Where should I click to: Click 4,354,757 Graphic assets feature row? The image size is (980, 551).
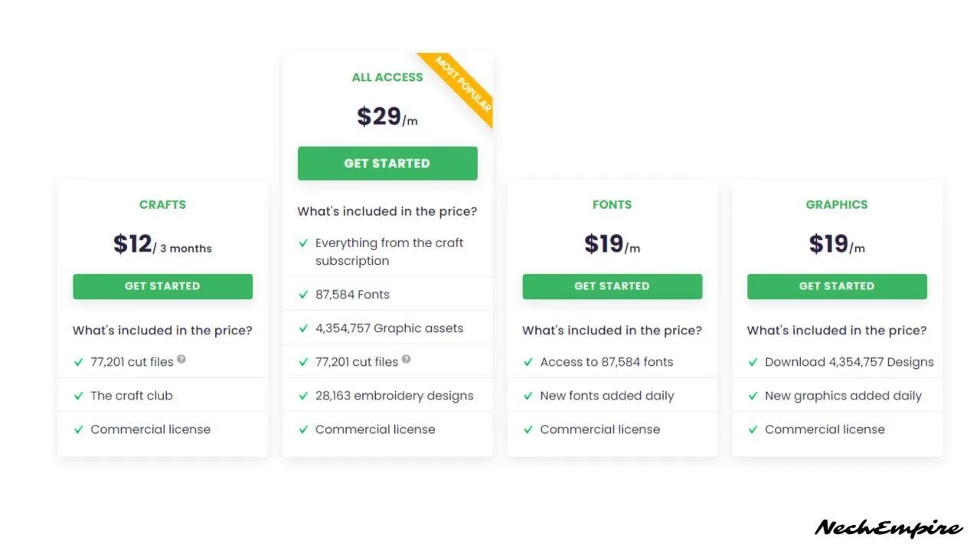(387, 328)
